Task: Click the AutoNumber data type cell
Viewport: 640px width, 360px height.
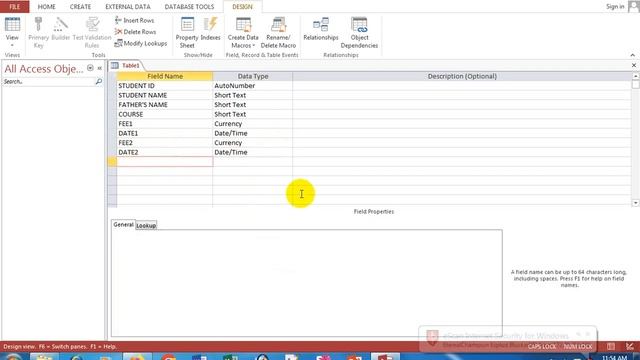Action: [253, 86]
